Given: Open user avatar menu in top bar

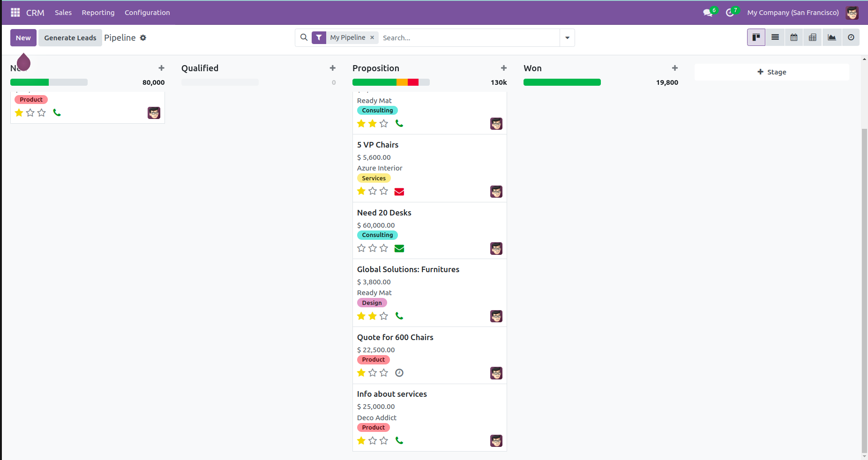Looking at the screenshot, I should click(852, 13).
